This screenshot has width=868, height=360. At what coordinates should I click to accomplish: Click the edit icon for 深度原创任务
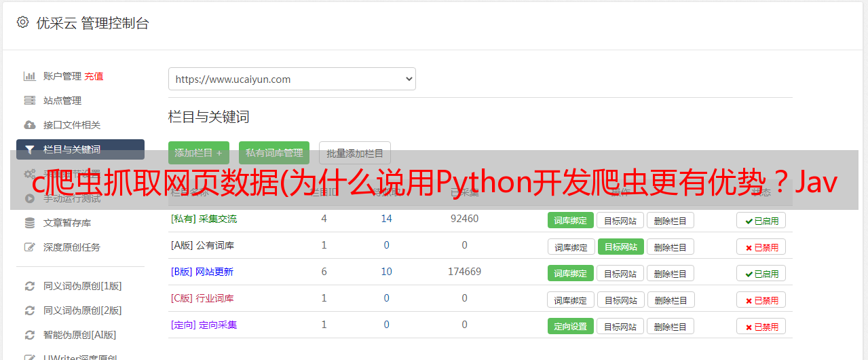coord(29,247)
